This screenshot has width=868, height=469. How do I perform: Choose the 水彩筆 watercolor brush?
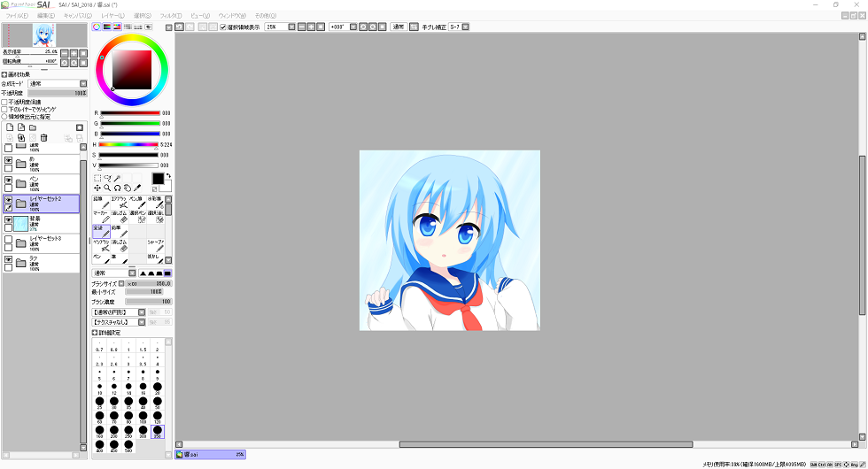(x=156, y=203)
